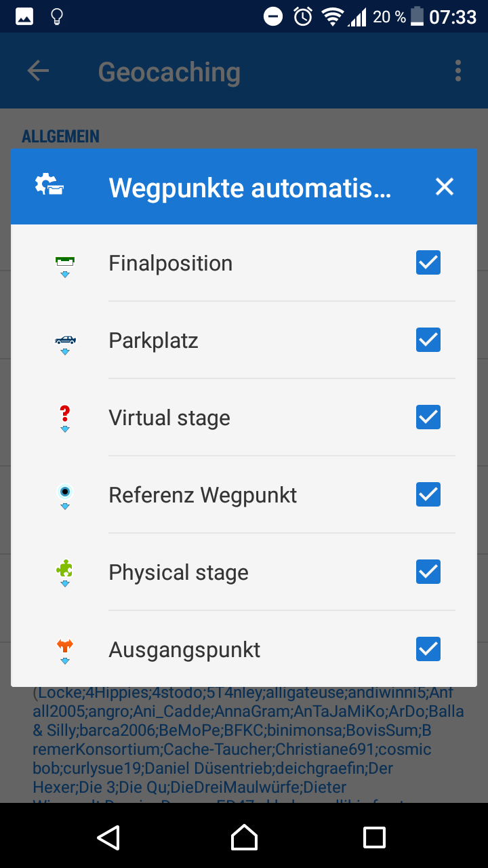Go back using the Geocaching arrow
Viewport: 488px width, 868px height.
tap(38, 71)
